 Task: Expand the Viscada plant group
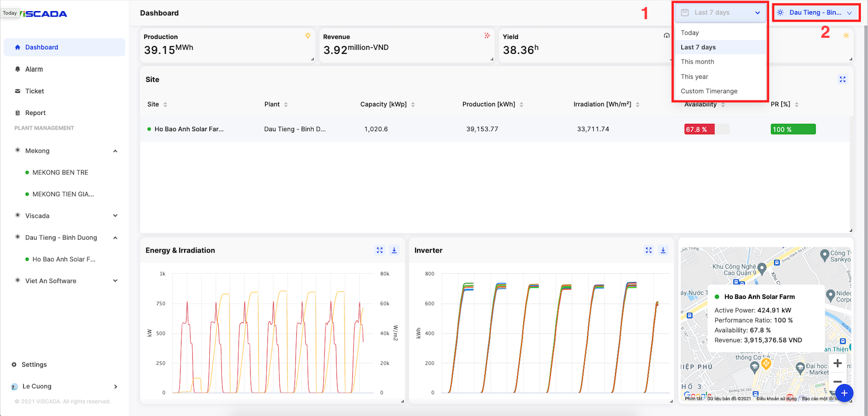[115, 216]
